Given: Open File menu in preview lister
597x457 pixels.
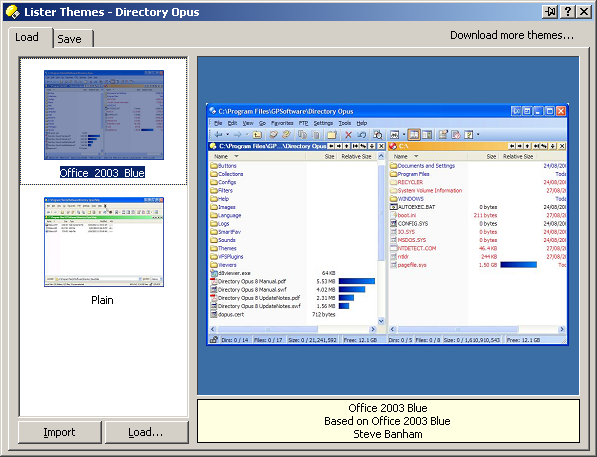Looking at the screenshot, I should pyautogui.click(x=218, y=123).
